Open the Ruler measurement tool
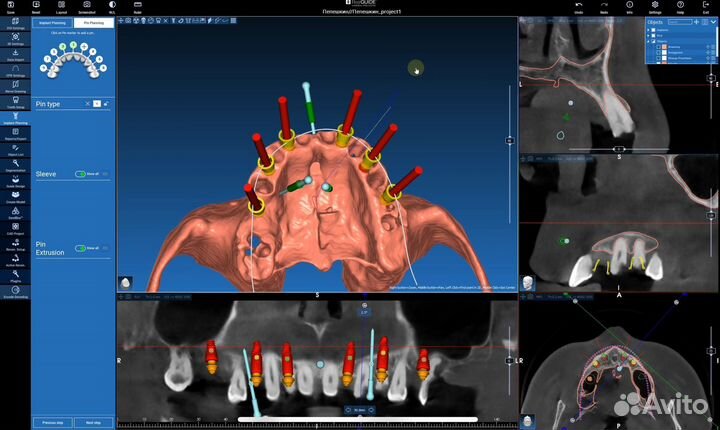The height and width of the screenshot is (430, 720). pos(137,7)
